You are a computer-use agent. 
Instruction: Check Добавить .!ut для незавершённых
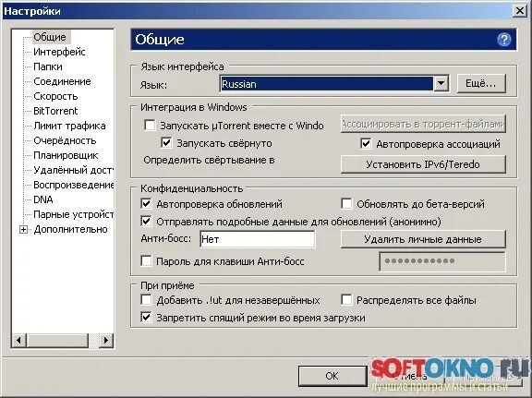(x=146, y=299)
